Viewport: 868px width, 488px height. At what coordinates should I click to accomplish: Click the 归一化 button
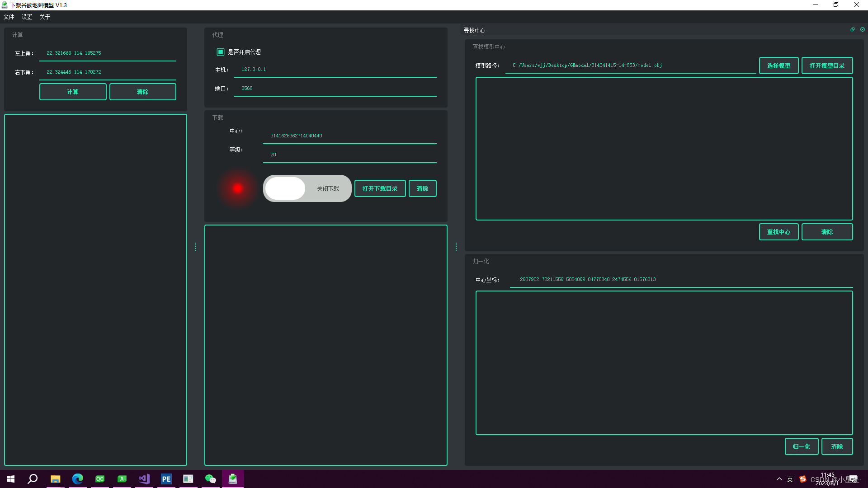click(x=801, y=446)
